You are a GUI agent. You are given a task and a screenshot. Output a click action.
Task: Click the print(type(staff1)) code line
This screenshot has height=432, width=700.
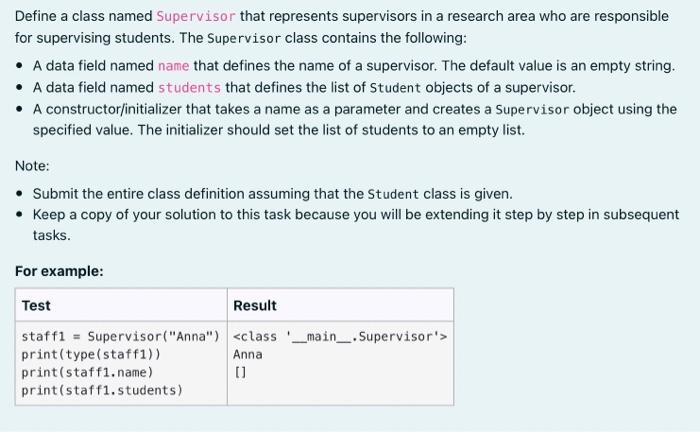(x=91, y=354)
